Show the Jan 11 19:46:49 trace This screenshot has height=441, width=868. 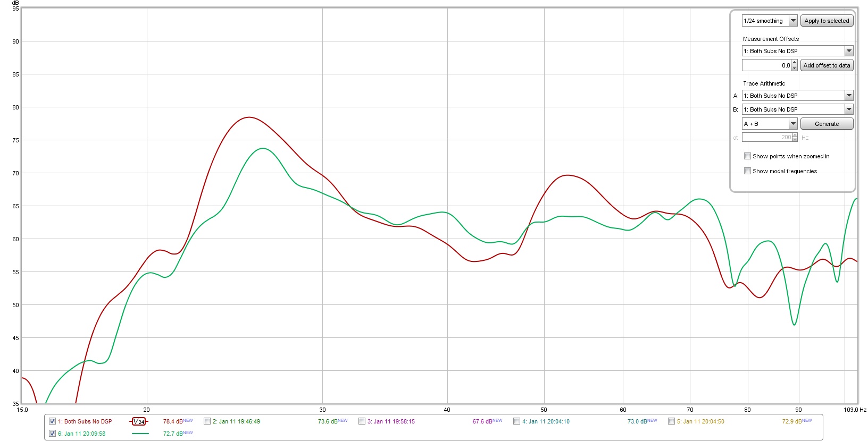(207, 421)
